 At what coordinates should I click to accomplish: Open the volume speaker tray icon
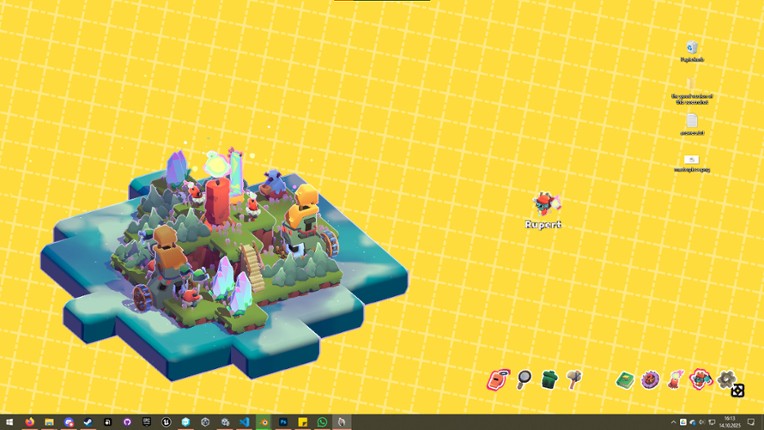coord(702,422)
